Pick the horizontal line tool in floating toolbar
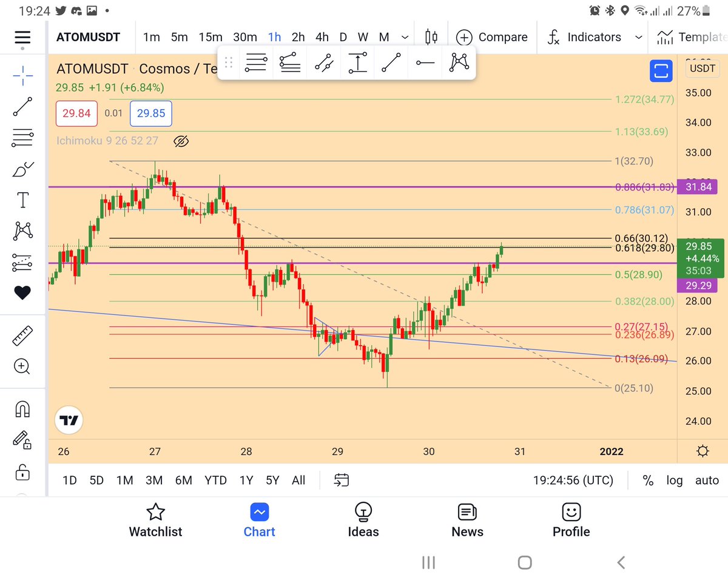Viewport: 728px width, 583px height. (x=425, y=62)
